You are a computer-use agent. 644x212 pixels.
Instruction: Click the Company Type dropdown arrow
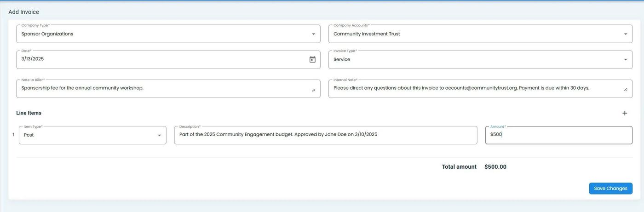tap(313, 34)
